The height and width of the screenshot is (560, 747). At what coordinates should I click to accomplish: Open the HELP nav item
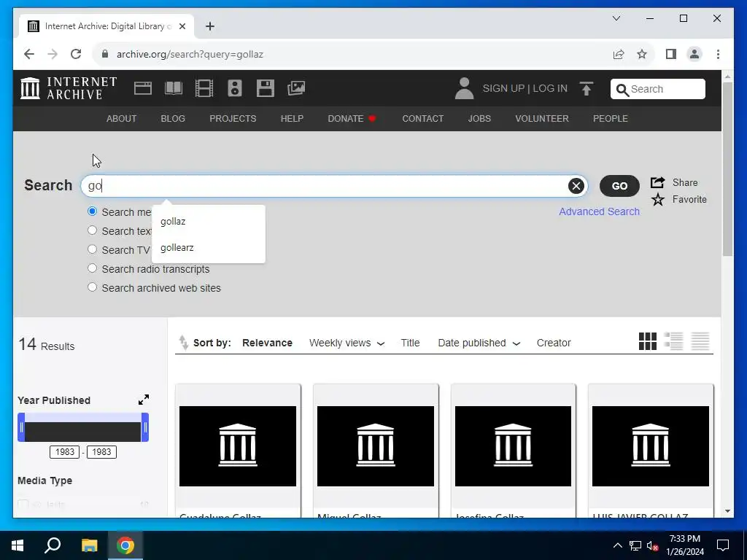pos(292,119)
